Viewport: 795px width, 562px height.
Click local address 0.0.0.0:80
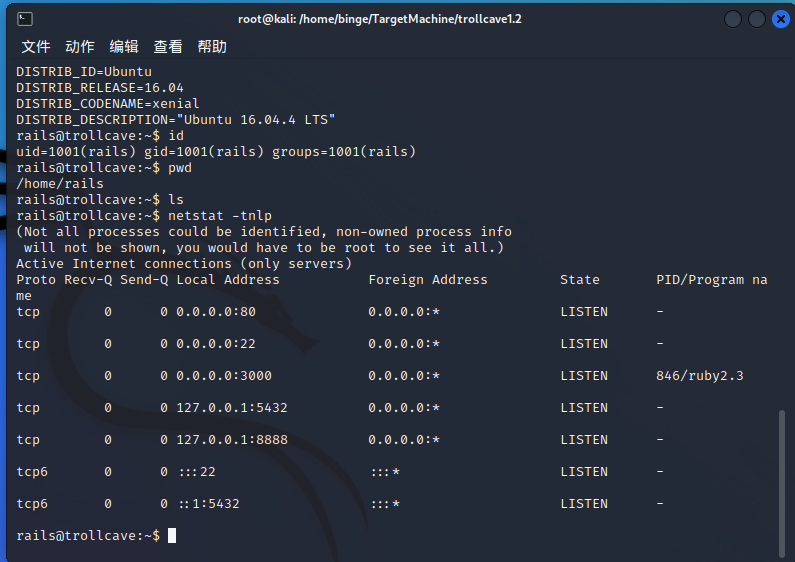(x=216, y=311)
